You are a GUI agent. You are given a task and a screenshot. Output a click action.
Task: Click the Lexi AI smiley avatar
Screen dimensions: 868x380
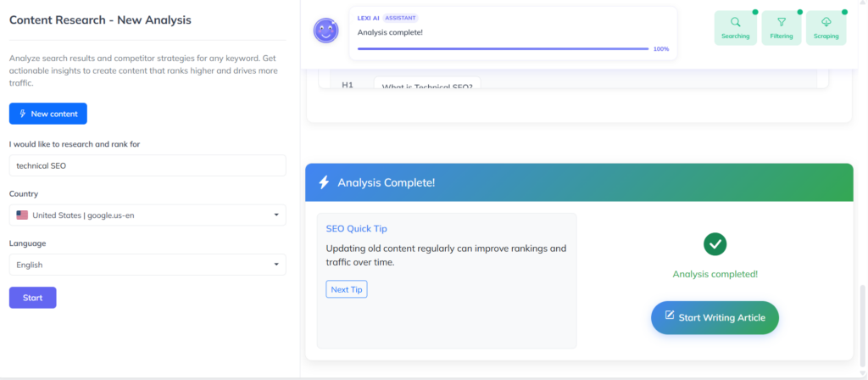(x=326, y=31)
